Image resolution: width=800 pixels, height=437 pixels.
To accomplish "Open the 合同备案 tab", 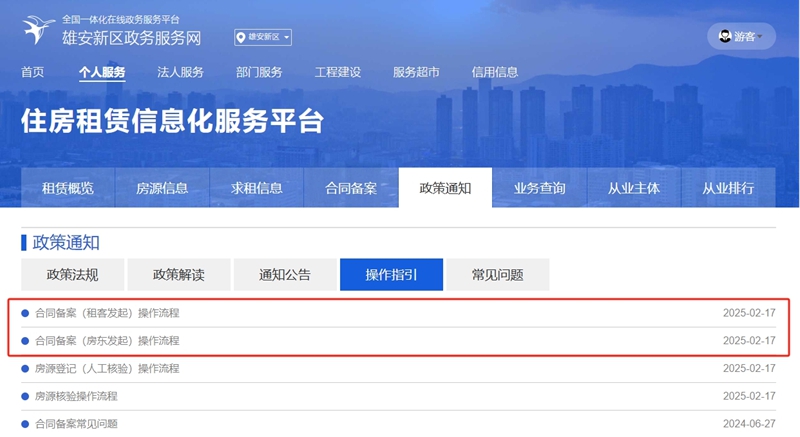I will click(x=351, y=188).
